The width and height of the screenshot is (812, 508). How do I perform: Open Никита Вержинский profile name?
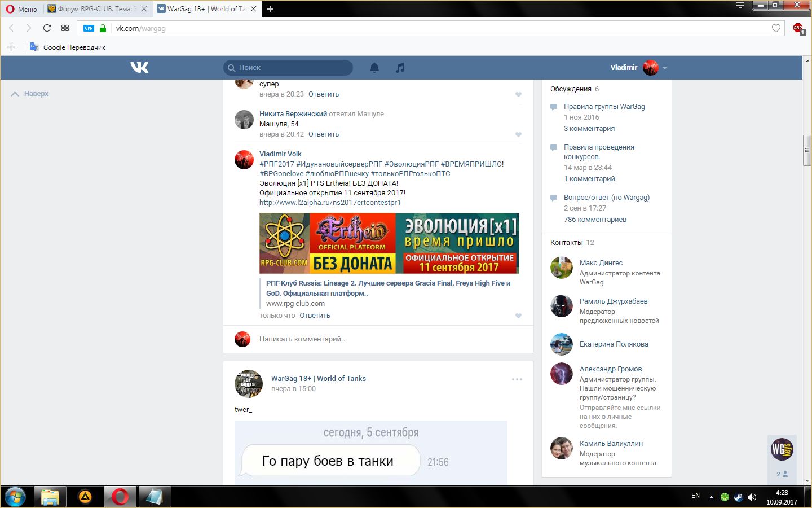click(x=293, y=114)
